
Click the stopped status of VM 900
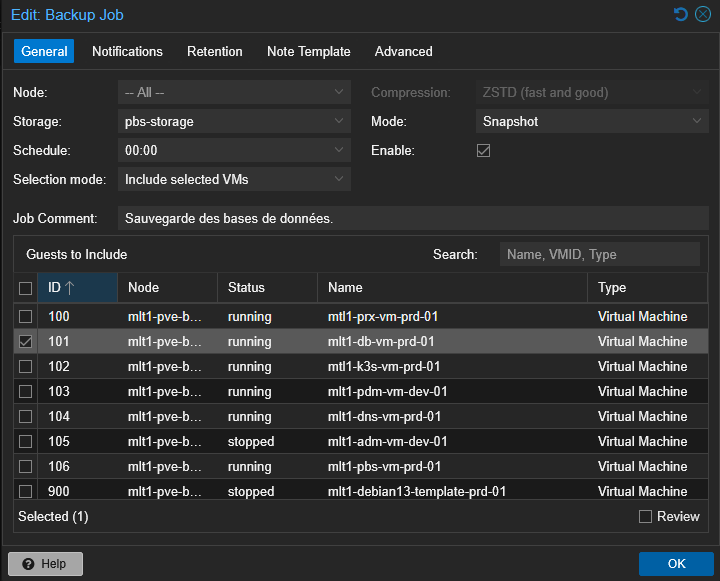coord(251,491)
